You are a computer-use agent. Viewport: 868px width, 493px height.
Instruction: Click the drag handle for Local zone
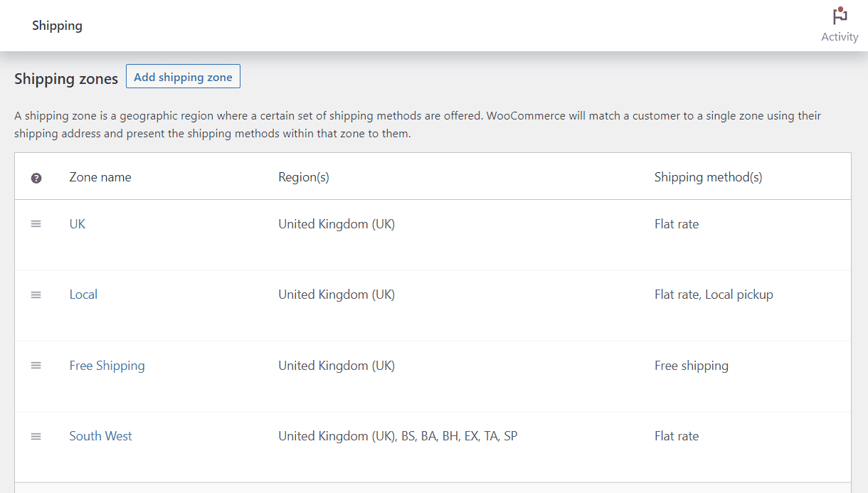click(36, 294)
